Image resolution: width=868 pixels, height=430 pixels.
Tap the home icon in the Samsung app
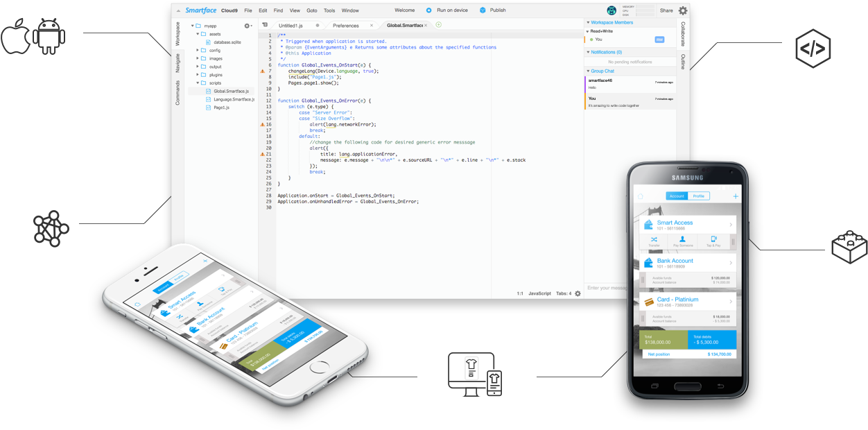tap(640, 196)
